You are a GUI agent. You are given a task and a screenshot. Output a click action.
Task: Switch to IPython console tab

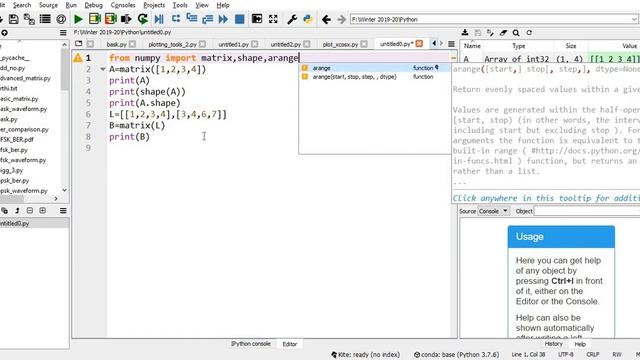[x=251, y=344]
